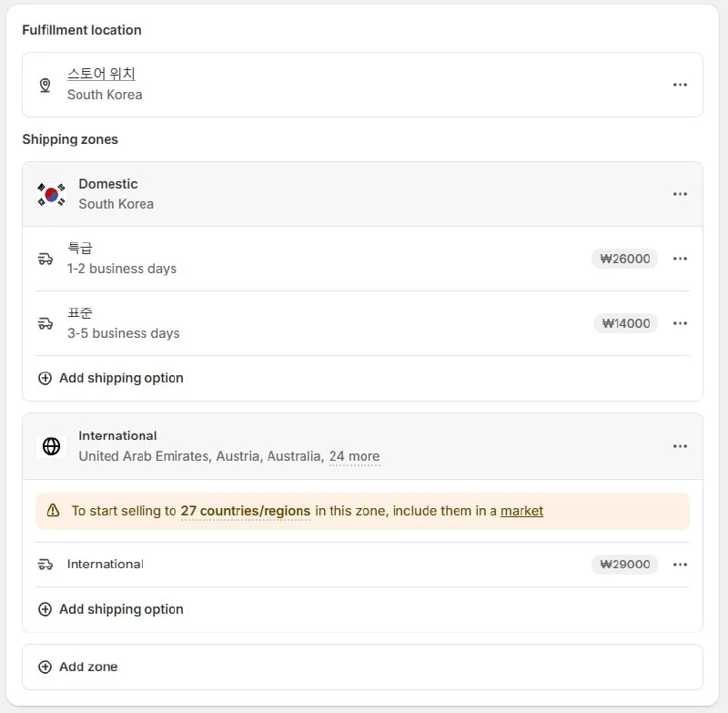Click the truck icon next to International rate
Screen dimensions: 728x713
pyautogui.click(x=45, y=565)
